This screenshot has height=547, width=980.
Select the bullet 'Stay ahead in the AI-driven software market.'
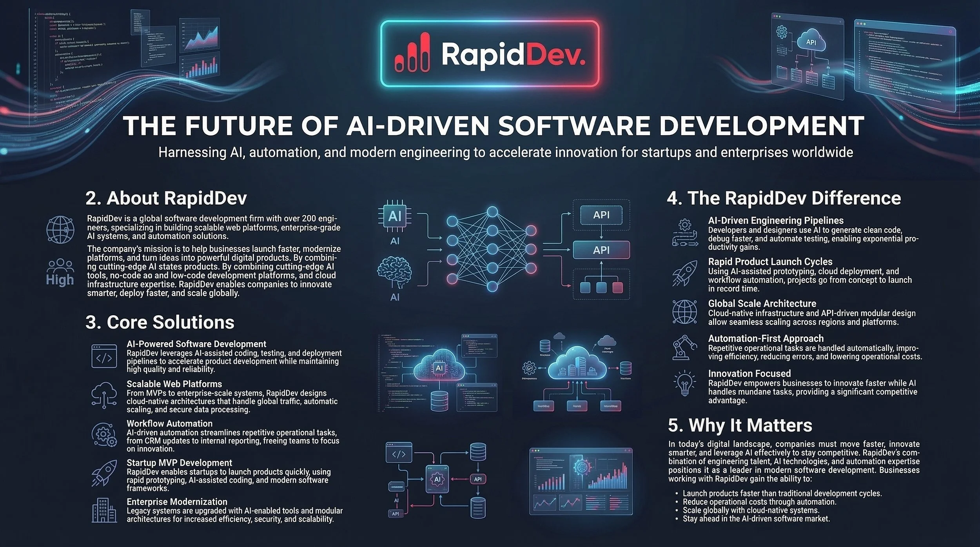(x=757, y=519)
